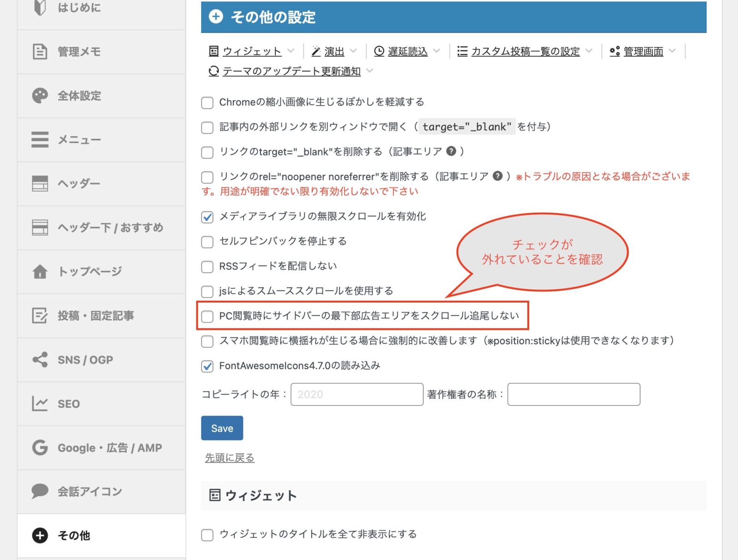Click the palette icon beside 全体設定
738x560 pixels.
(x=40, y=95)
